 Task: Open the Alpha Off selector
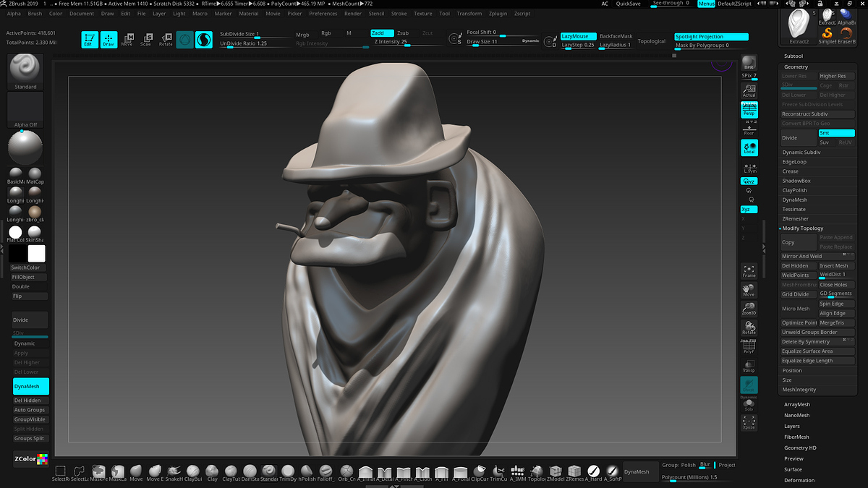point(25,109)
